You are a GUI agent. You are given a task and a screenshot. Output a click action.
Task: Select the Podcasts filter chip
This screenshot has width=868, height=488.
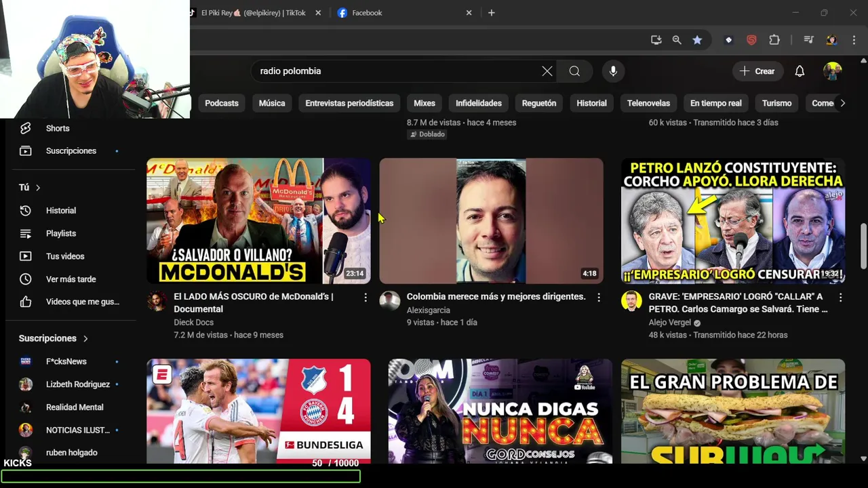tap(222, 103)
